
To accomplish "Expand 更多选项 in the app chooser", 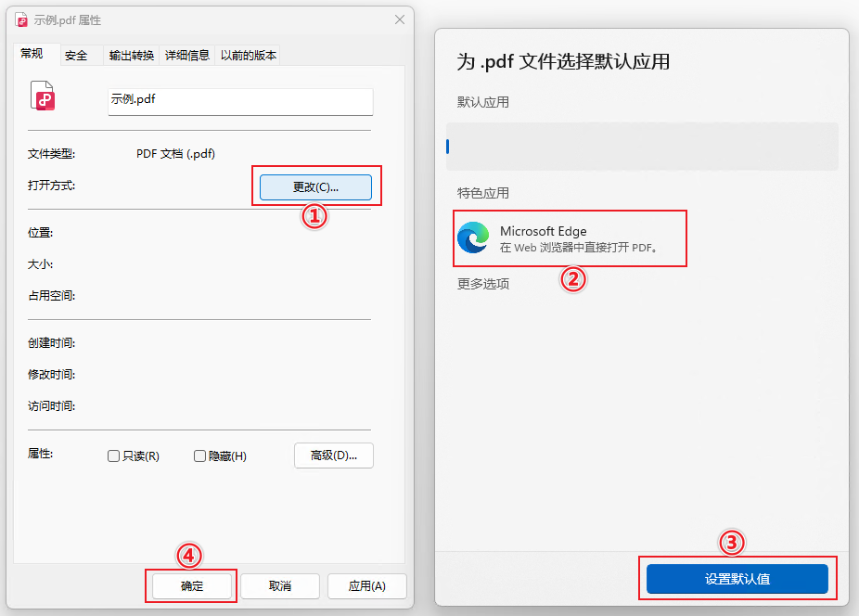I will 483,284.
